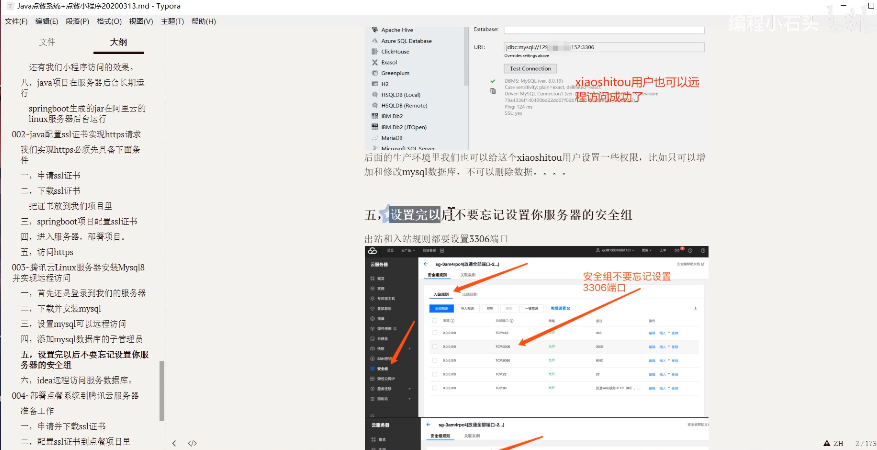Collapse the sidebar with the bottom-left arrow icon
Image resolution: width=877 pixels, height=450 pixels.
(x=175, y=443)
